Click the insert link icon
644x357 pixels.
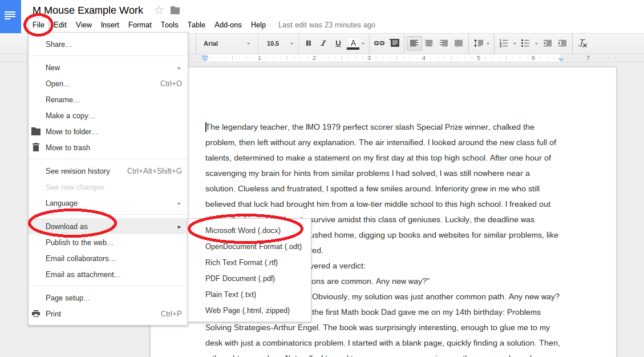point(379,43)
